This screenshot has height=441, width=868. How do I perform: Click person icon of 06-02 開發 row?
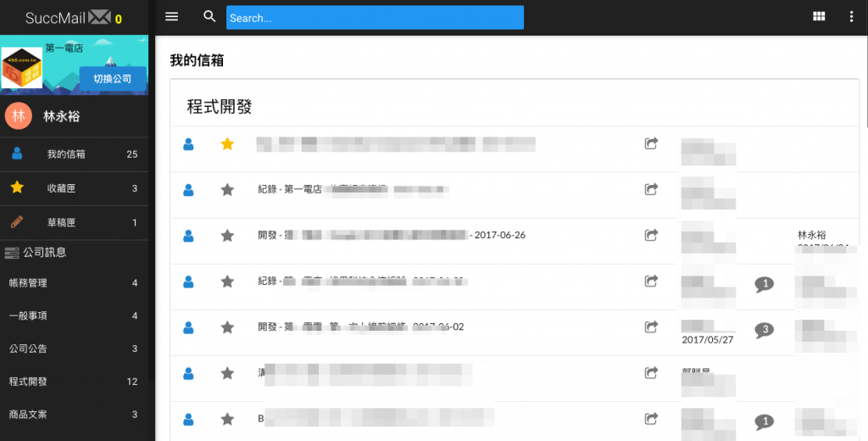tap(188, 327)
